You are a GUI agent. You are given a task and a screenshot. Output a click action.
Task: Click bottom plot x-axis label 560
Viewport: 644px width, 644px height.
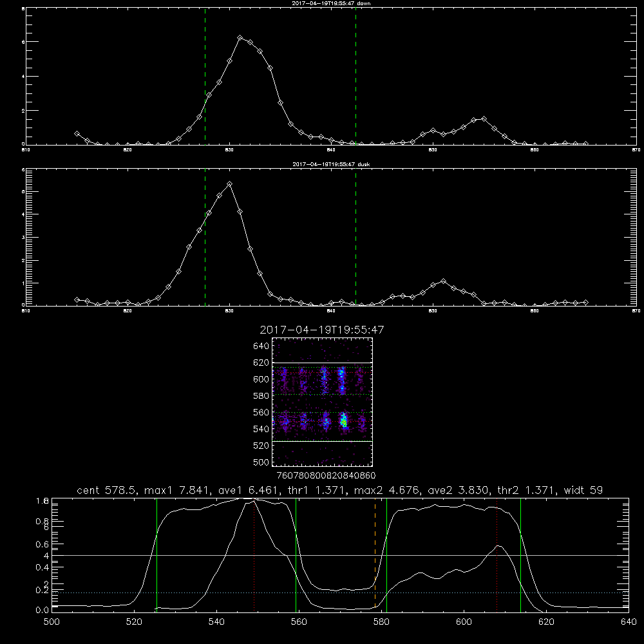pyautogui.click(x=299, y=622)
